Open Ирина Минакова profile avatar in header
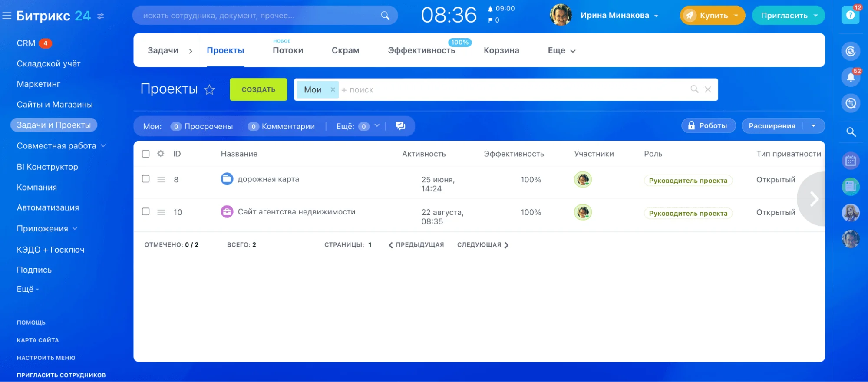 [x=561, y=15]
